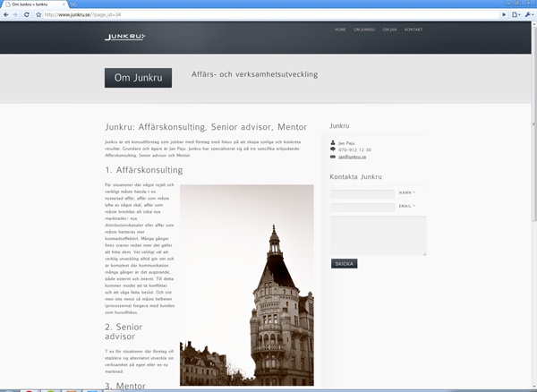Focus the EMAIL input field
537x392 pixels.
click(362, 208)
